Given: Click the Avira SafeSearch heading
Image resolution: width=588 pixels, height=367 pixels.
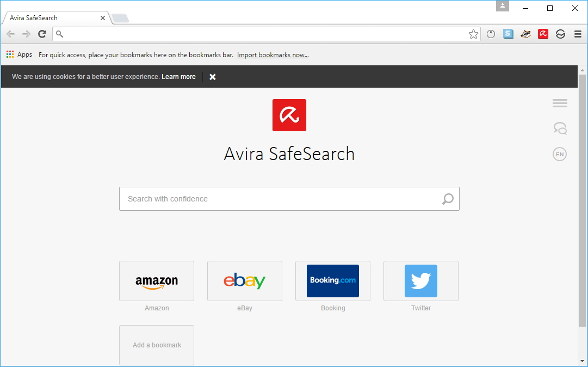Looking at the screenshot, I should click(x=289, y=154).
